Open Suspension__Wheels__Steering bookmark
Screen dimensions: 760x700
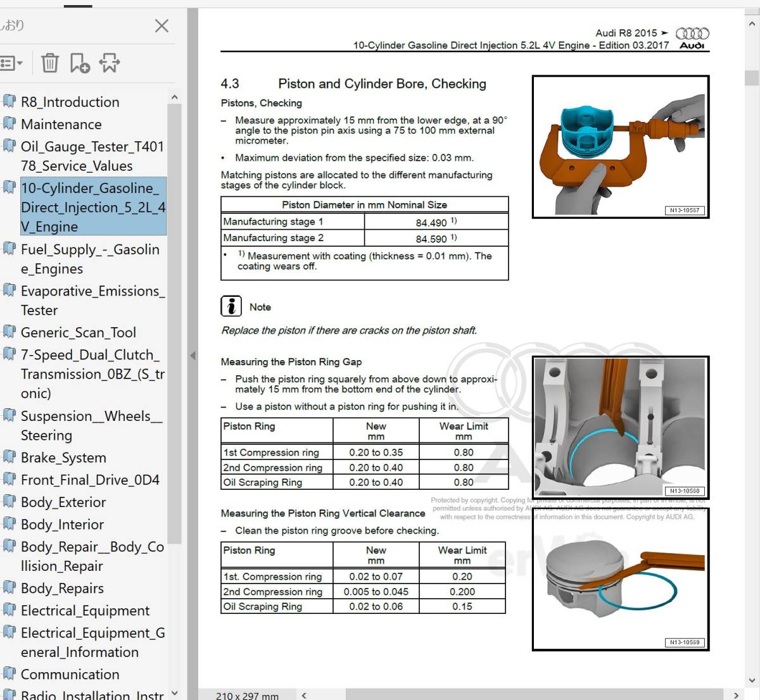(x=91, y=425)
